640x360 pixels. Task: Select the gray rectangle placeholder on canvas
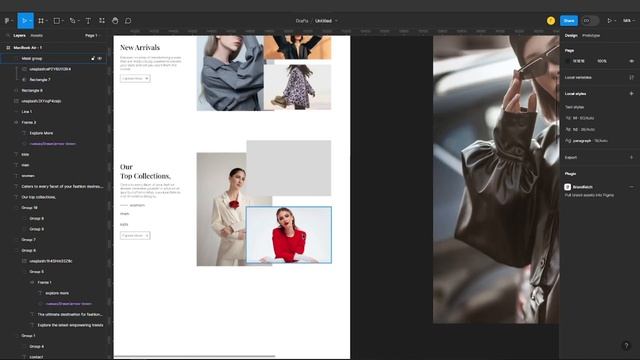point(289,168)
